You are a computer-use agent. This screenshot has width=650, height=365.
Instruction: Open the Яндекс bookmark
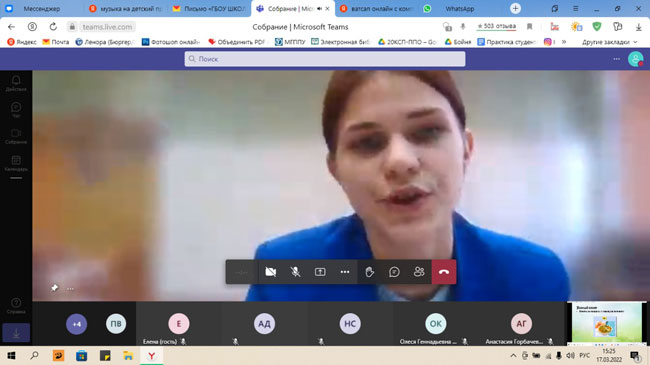[22, 42]
